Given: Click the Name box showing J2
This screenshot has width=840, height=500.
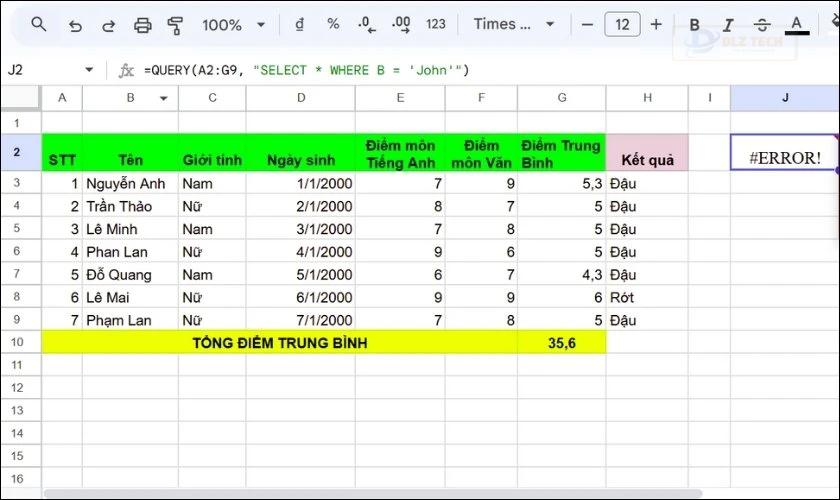Looking at the screenshot, I should [43, 70].
